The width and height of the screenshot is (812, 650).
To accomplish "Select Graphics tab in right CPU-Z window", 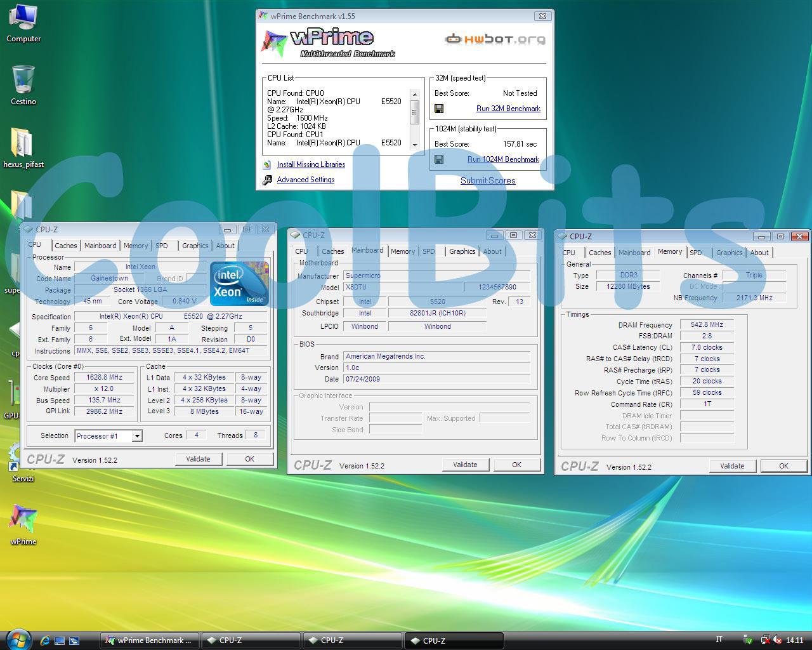I will point(729,253).
